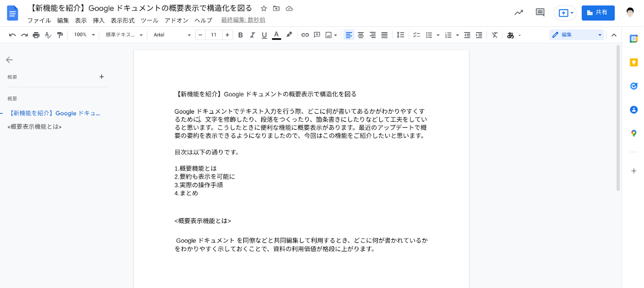
Task: Open Contacts in side panel
Action: pos(633,109)
